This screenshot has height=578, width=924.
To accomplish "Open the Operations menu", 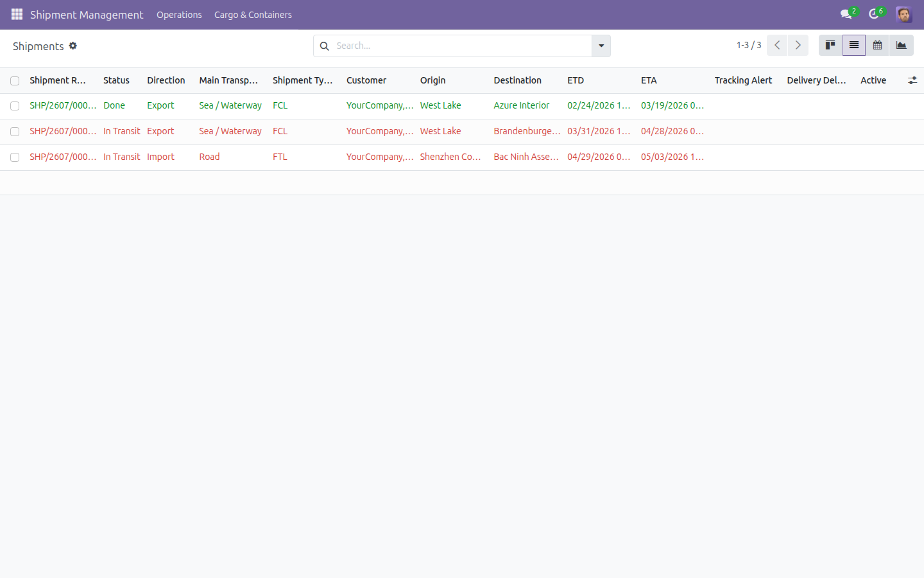I will point(179,15).
